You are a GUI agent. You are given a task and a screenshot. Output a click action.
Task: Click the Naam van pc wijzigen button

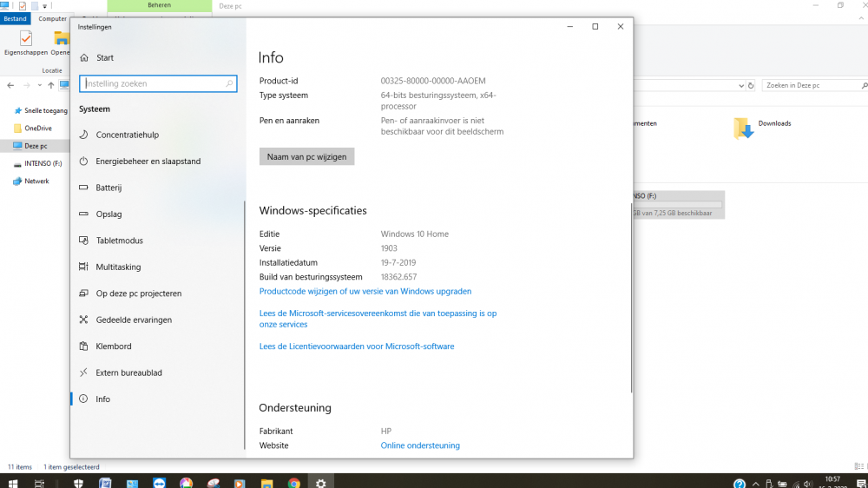pyautogui.click(x=306, y=157)
